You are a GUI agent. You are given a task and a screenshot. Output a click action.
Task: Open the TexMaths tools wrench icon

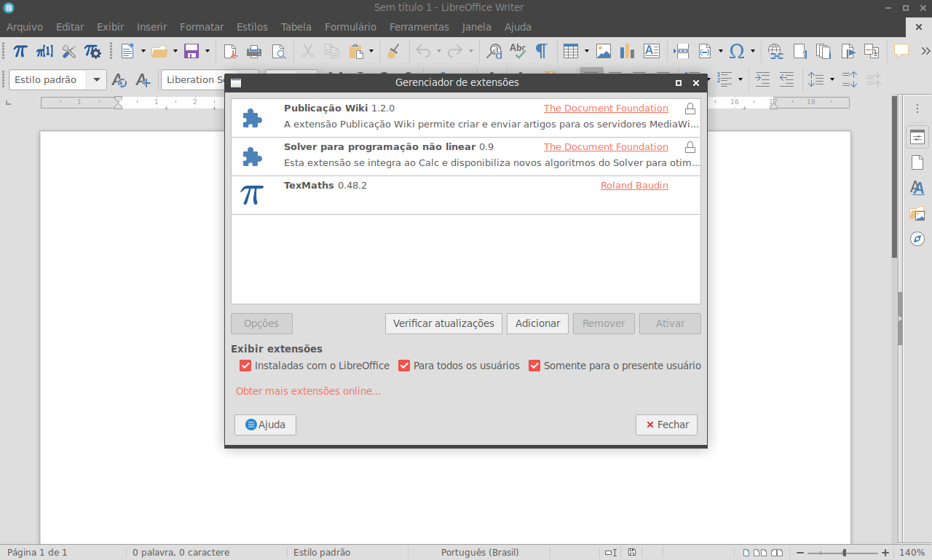[x=68, y=51]
